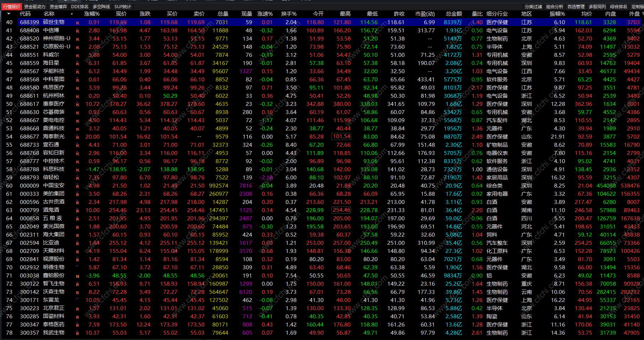Select the 硕世生物 stock name
This screenshot has width=644, height=340.
click(x=54, y=22)
